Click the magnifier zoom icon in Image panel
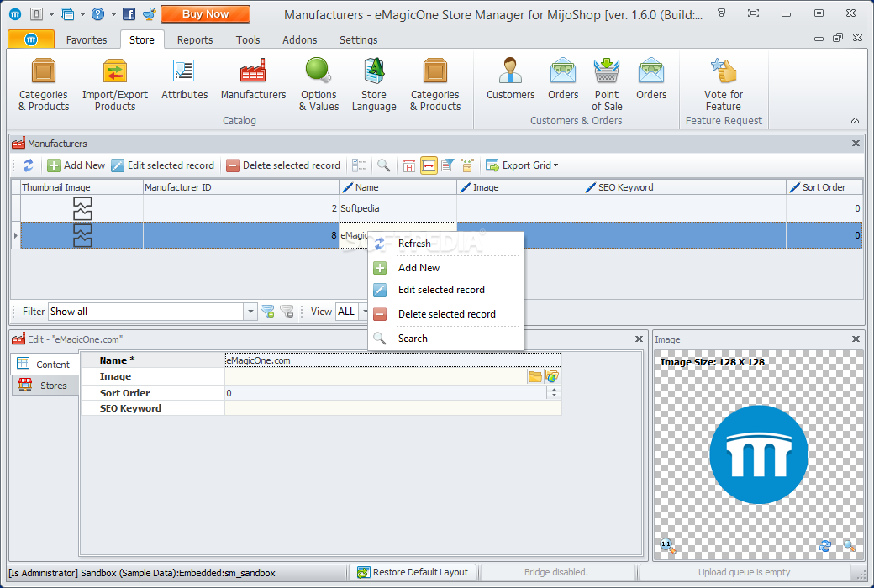 (849, 546)
